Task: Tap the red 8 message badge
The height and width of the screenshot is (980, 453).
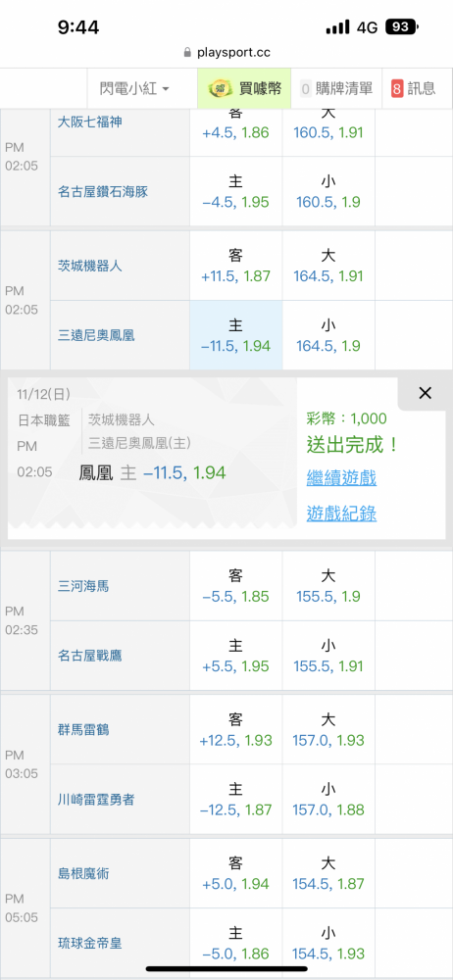Action: pyautogui.click(x=397, y=89)
